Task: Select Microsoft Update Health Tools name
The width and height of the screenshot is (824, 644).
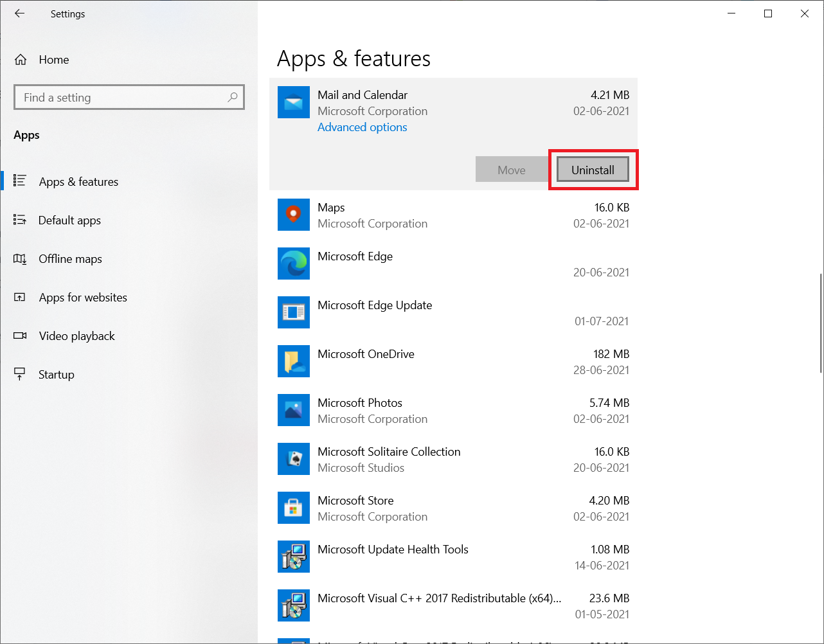Action: (x=393, y=550)
